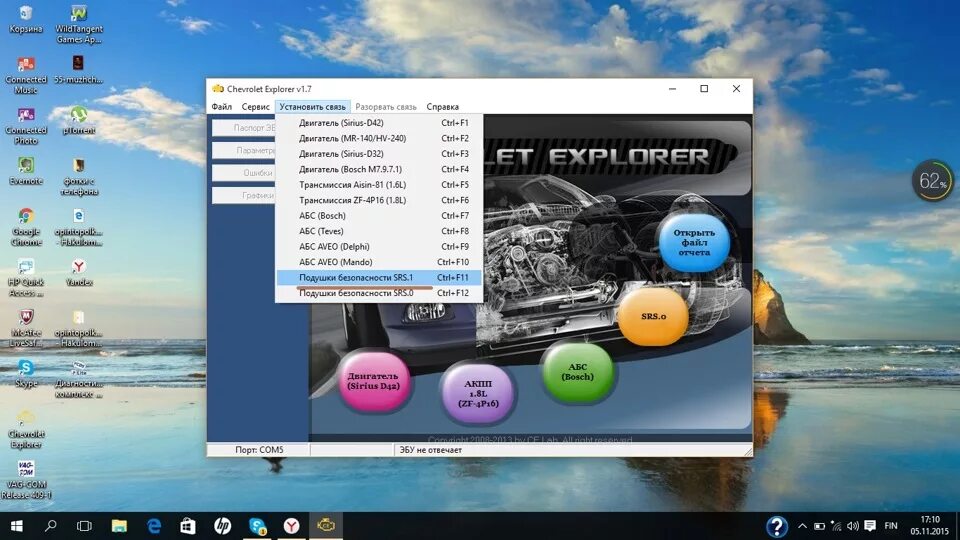Screen dimensions: 960x540
Task: Choose Трансмиссия Aisin-81 (1.6L)
Action: (379, 185)
